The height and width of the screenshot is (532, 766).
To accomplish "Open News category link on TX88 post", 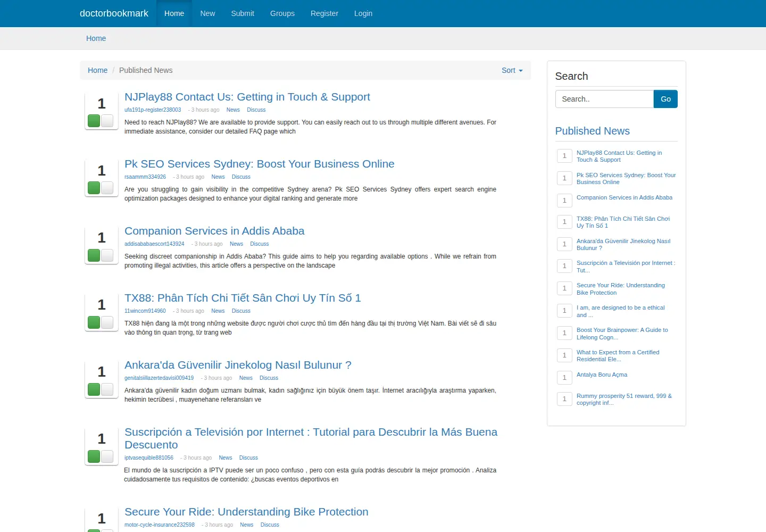I will coord(218,311).
